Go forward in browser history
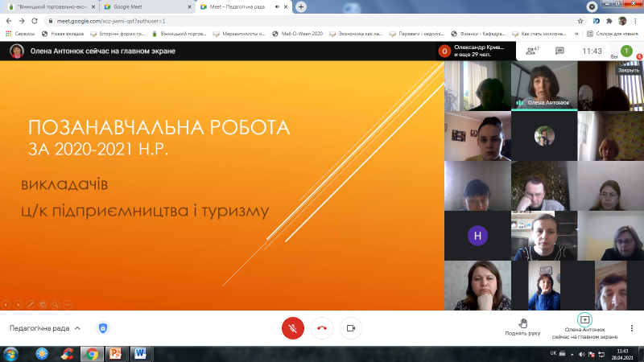Screen dimensions: 644x362 [x=22, y=21]
